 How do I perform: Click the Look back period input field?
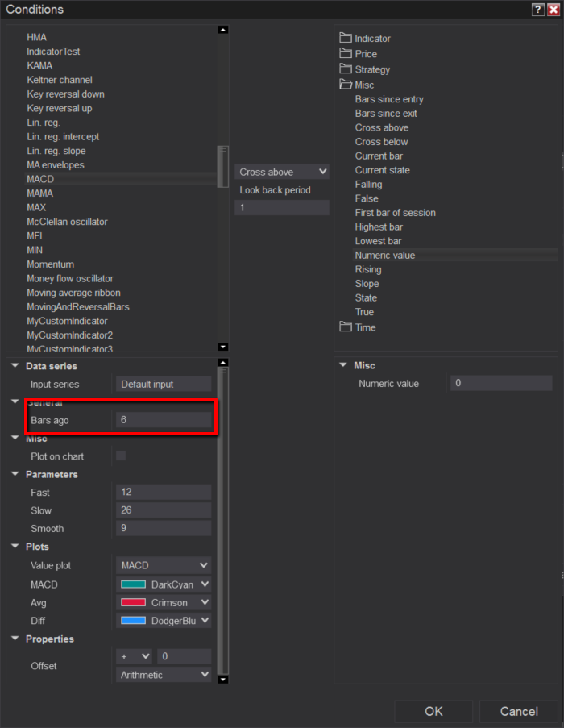click(x=282, y=207)
